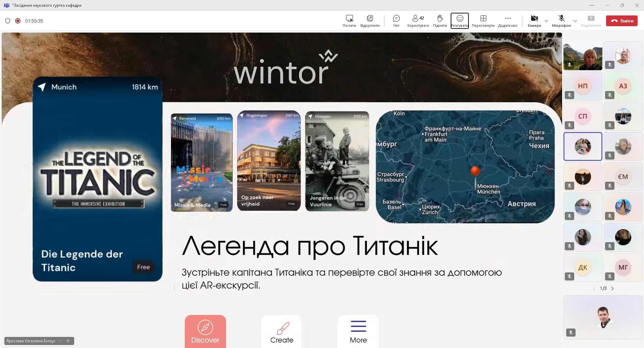Viewport: 644px width, 348px height.
Task: Click the muted mic icon on self-view tile
Action: 571,333
